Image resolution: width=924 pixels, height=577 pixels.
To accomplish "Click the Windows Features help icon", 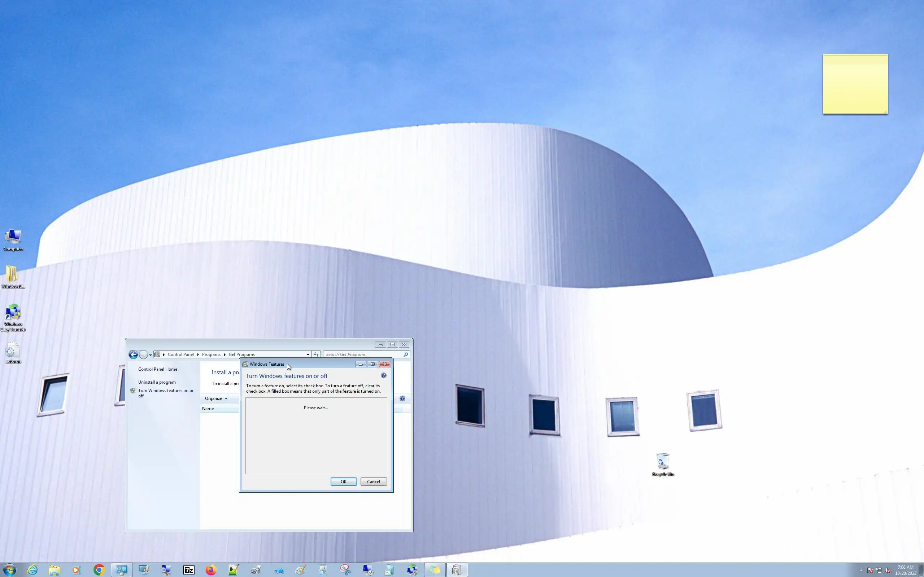I will click(x=383, y=375).
